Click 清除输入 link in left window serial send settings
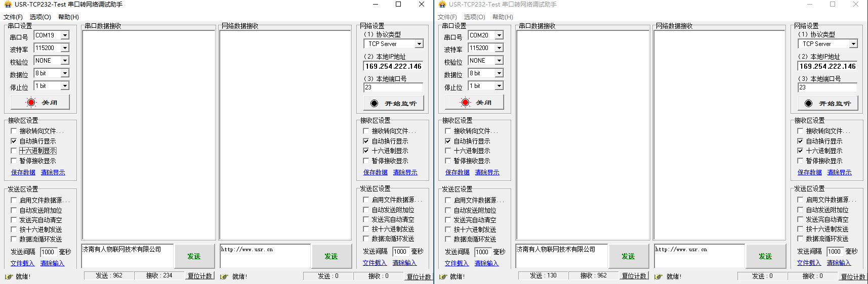 pyautogui.click(x=53, y=263)
